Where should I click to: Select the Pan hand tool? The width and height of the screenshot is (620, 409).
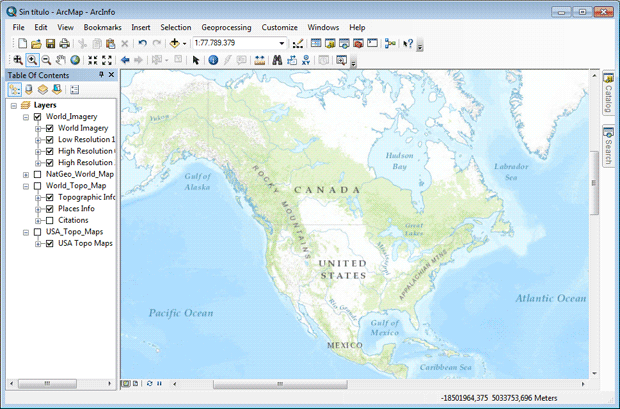[x=60, y=60]
